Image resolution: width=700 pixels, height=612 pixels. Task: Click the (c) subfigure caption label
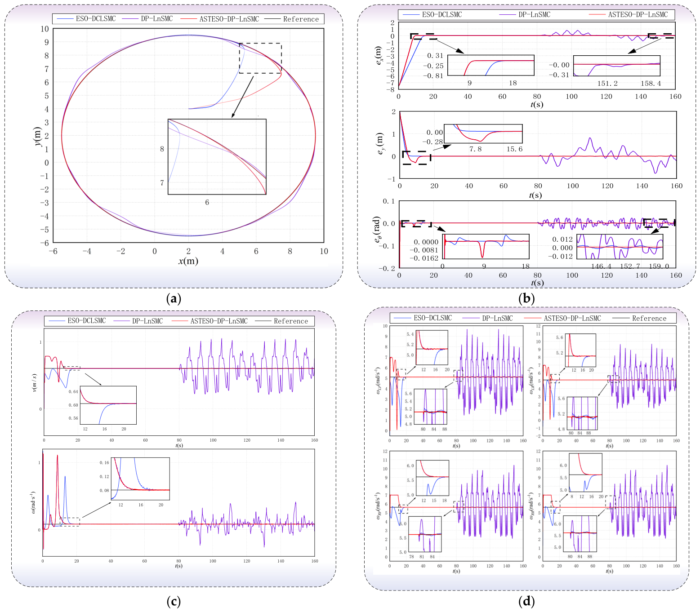pos(174,602)
